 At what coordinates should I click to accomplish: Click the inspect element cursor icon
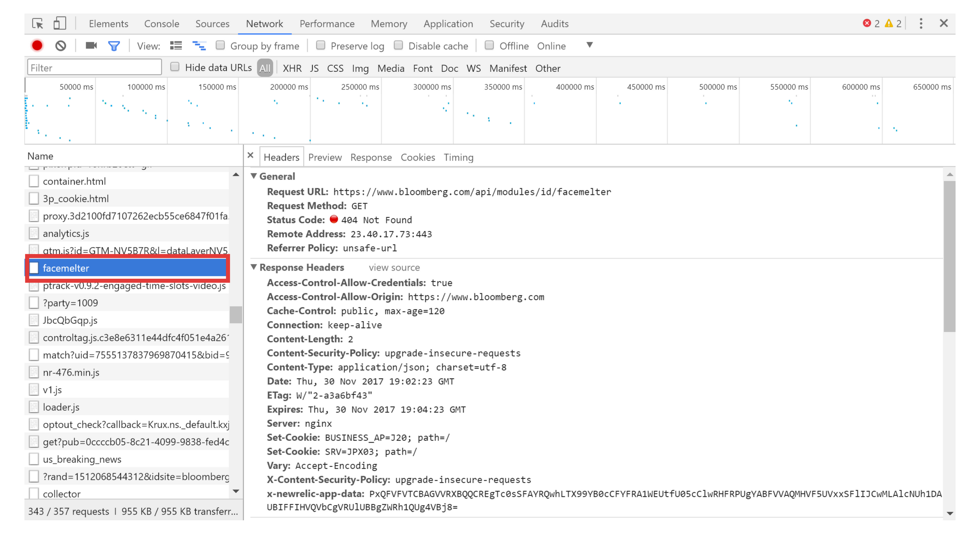pos(38,23)
